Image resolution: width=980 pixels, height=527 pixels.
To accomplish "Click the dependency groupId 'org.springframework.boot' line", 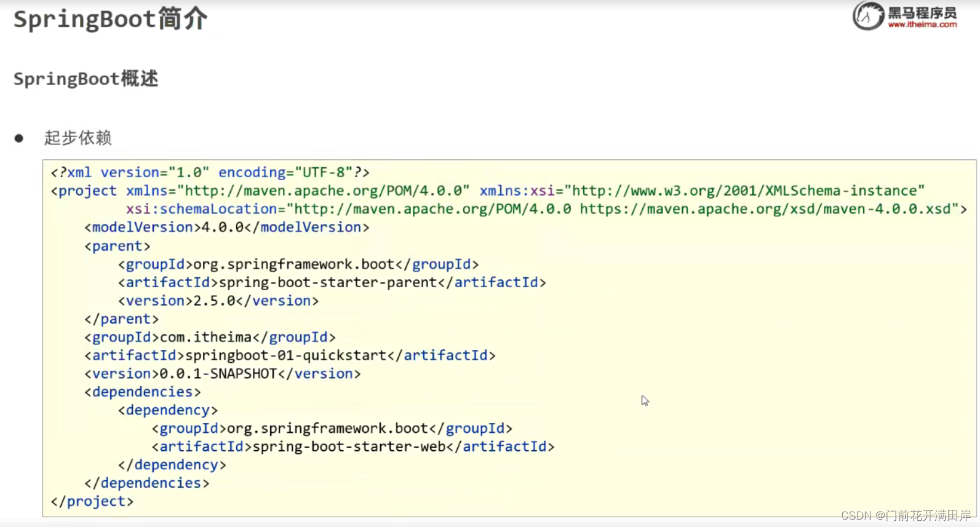I will pyautogui.click(x=332, y=429).
